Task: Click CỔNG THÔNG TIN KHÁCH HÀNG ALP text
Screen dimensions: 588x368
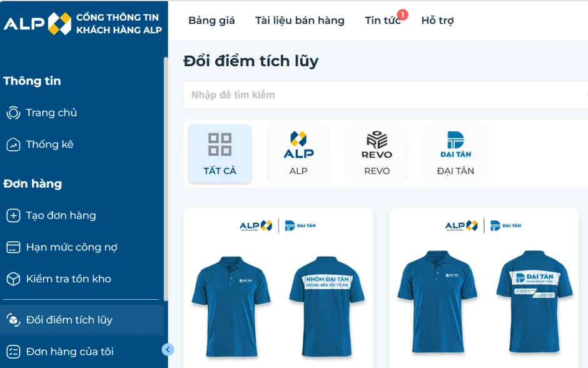Action: [x=119, y=24]
